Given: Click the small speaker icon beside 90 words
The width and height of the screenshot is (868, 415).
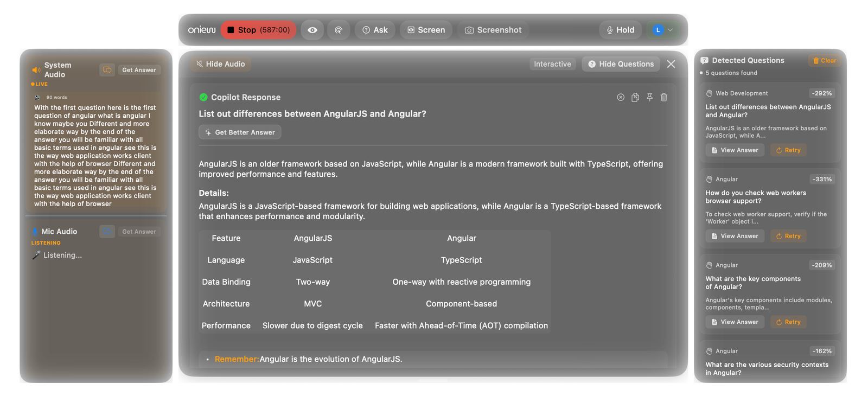Looking at the screenshot, I should pos(37,98).
